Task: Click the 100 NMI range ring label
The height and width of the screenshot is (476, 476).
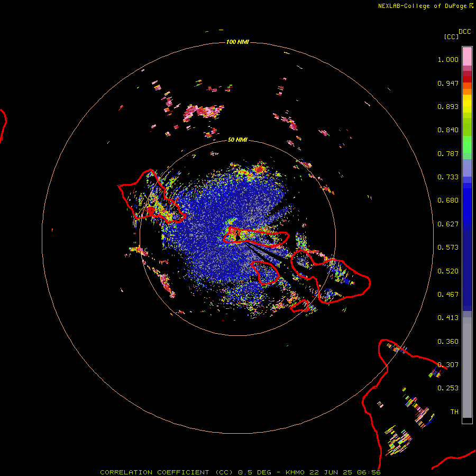Action: pyautogui.click(x=237, y=42)
